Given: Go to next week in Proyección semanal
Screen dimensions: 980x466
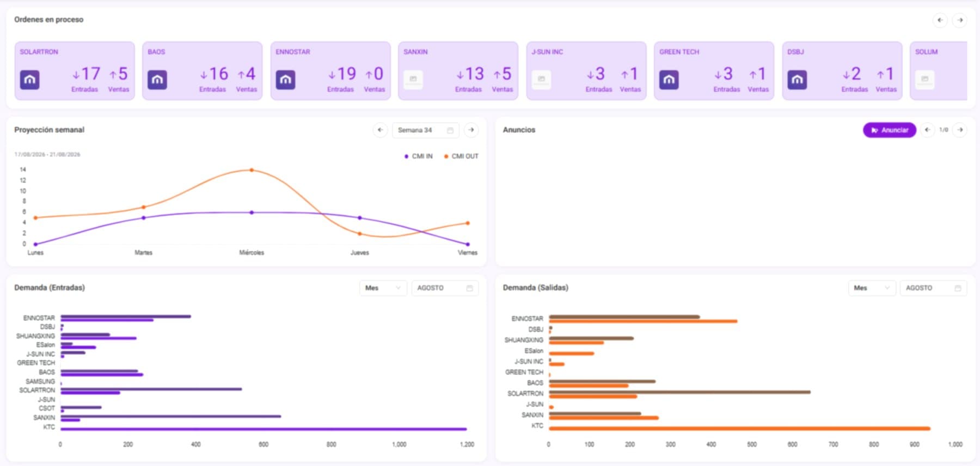Looking at the screenshot, I should point(471,130).
